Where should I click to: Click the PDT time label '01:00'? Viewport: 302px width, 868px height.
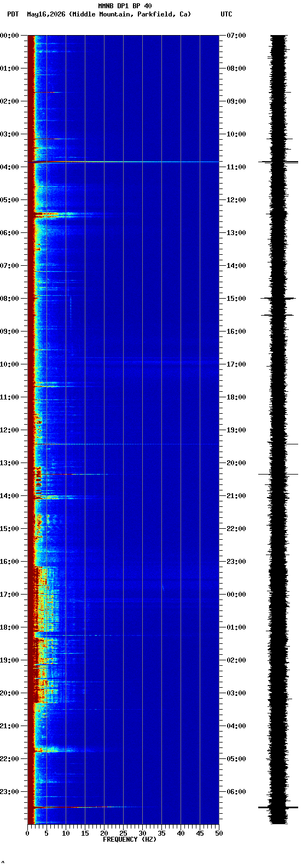click(x=9, y=68)
